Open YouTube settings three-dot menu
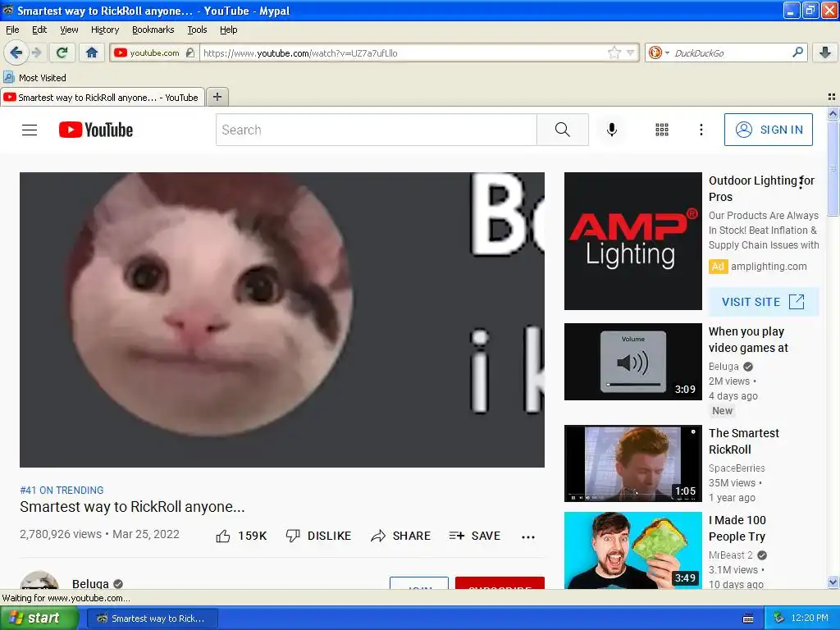The image size is (840, 630). click(701, 130)
